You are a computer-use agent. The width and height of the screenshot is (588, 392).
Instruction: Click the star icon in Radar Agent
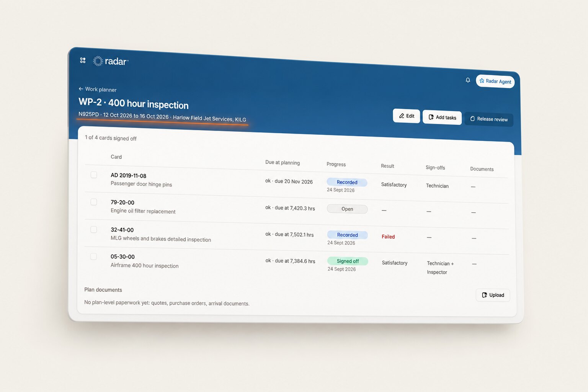[x=482, y=81]
